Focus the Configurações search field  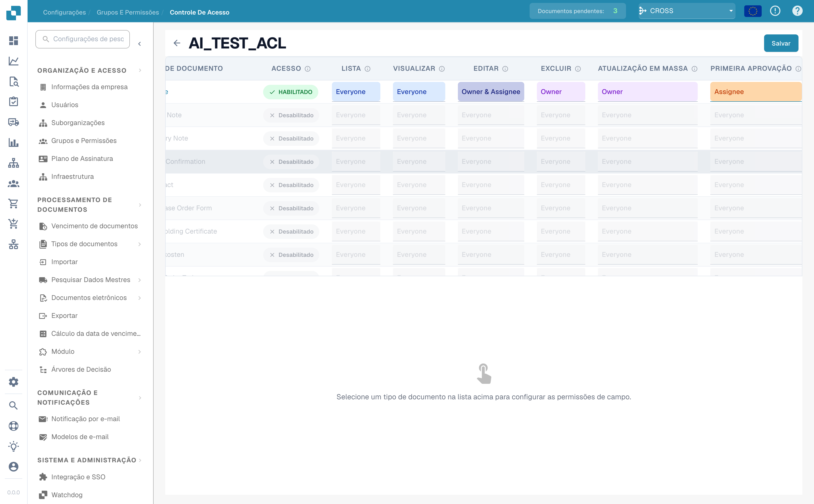(x=83, y=39)
